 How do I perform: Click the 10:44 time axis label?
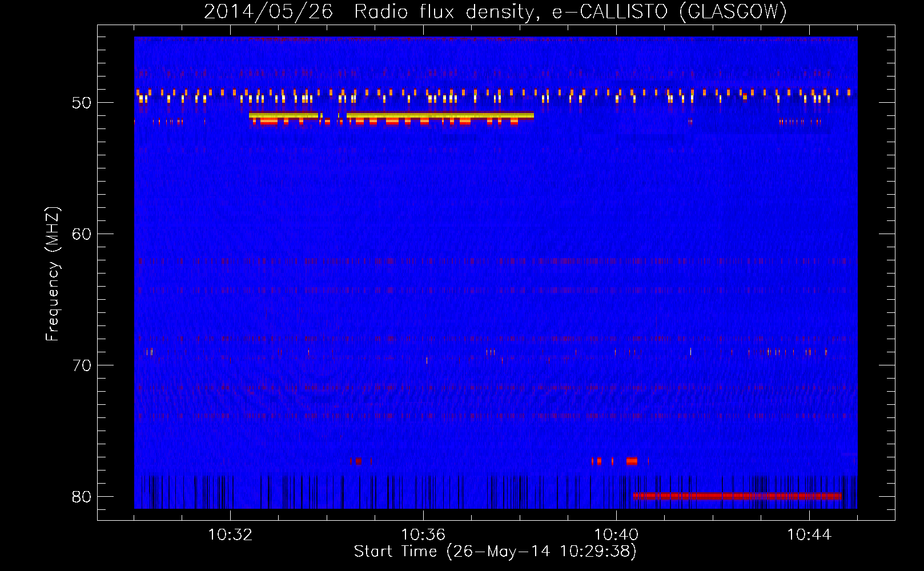point(809,535)
